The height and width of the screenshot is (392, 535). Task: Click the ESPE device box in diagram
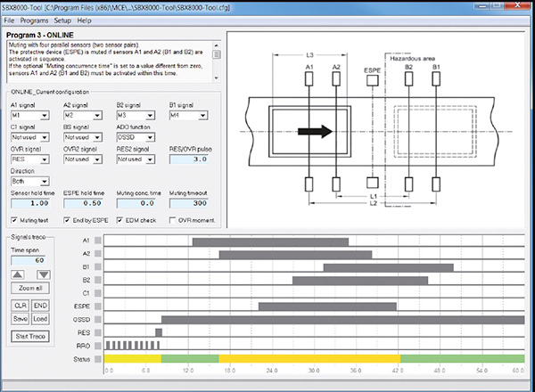click(372, 80)
